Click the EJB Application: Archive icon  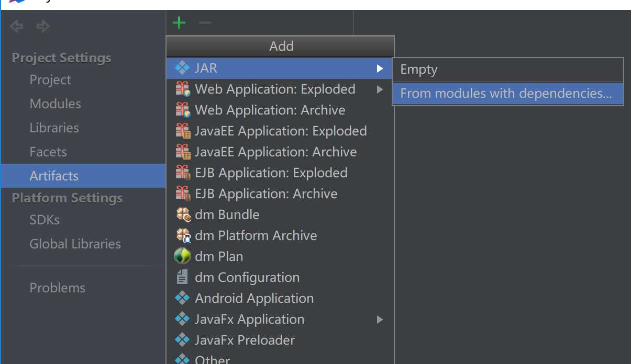click(x=182, y=194)
